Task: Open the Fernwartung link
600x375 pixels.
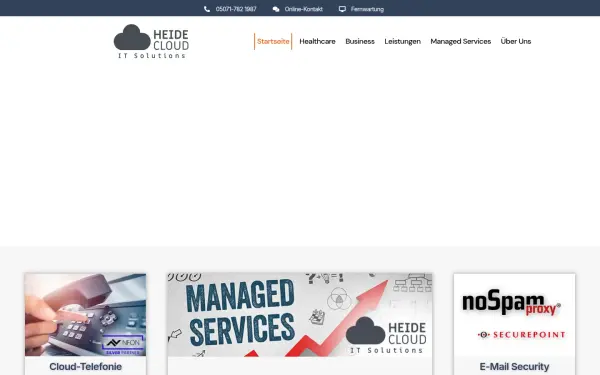Action: [367, 9]
